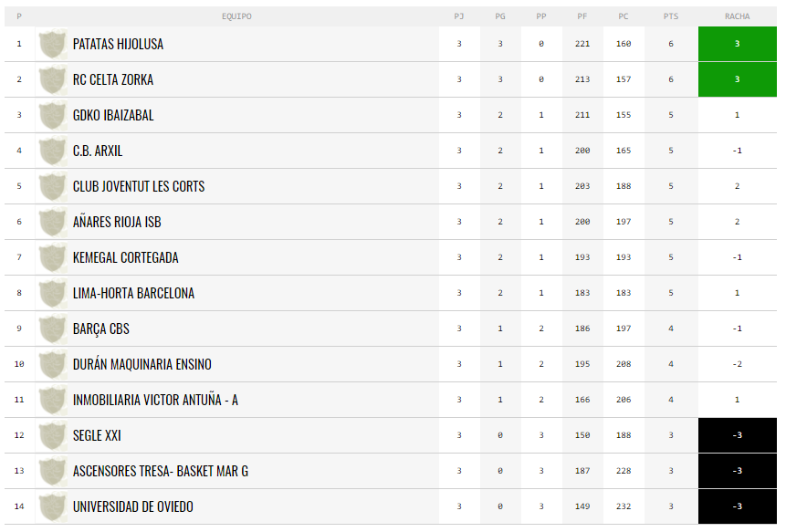
Task: Click the team crest icon beside RC CELTA ZORKA
Action: point(53,79)
